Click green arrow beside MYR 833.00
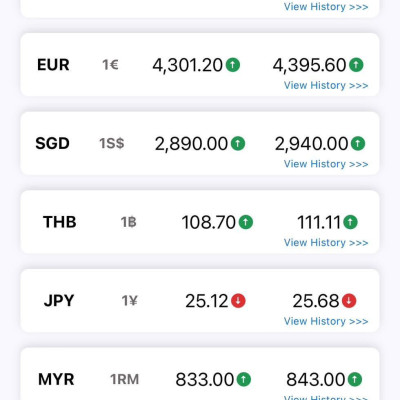Screen dimensions: 400x400 click(x=243, y=379)
